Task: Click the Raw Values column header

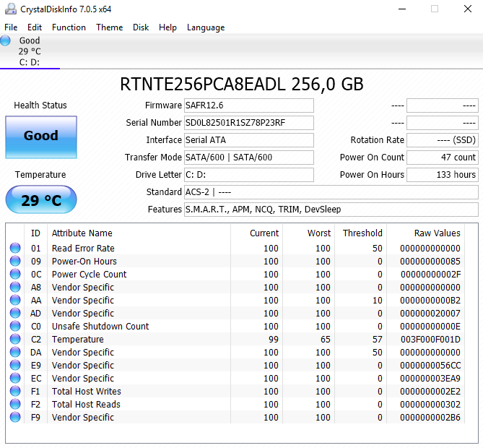Action: click(437, 233)
